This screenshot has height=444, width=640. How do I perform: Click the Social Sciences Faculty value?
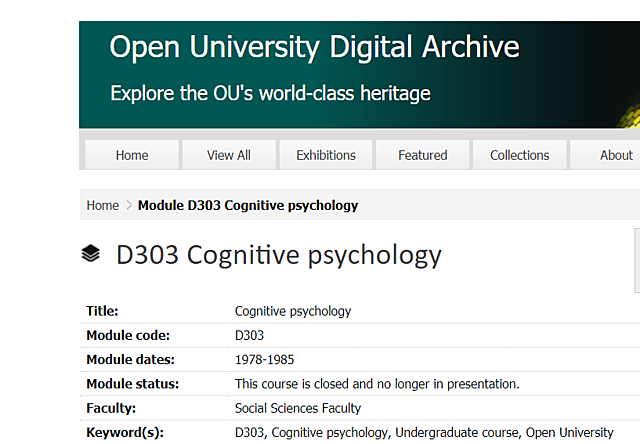pos(298,408)
